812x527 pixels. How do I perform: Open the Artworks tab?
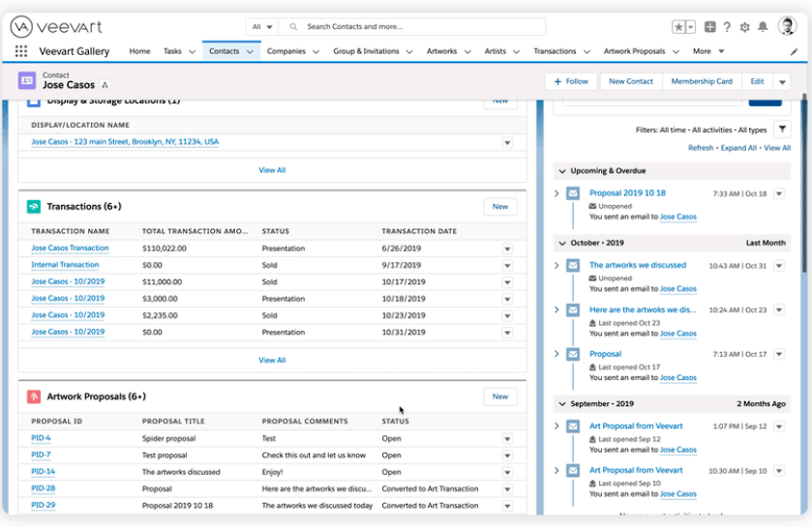coord(441,51)
